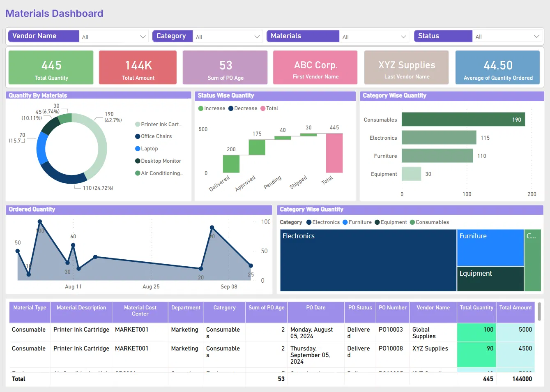
Task: Select the Decrease legend marker
Action: click(x=231, y=108)
